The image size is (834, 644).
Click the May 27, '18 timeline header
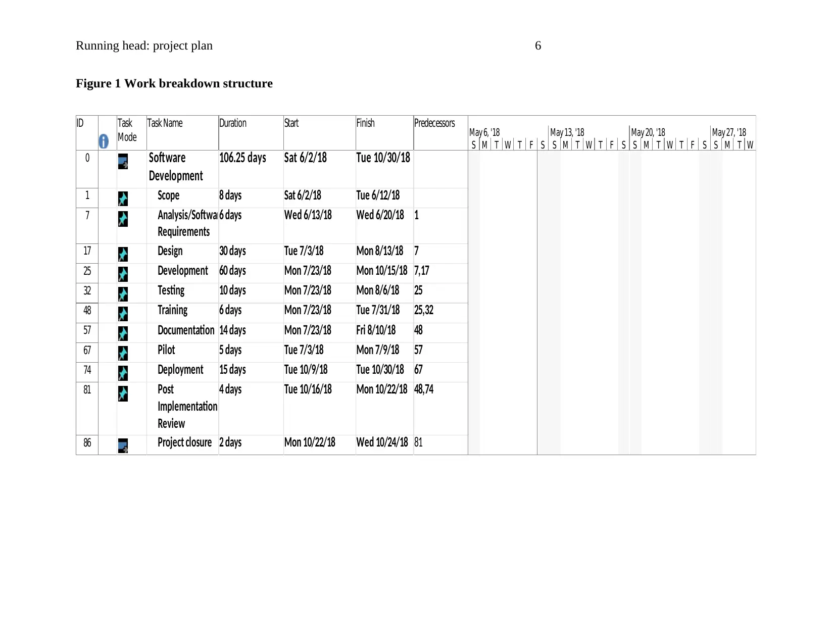click(x=729, y=132)
